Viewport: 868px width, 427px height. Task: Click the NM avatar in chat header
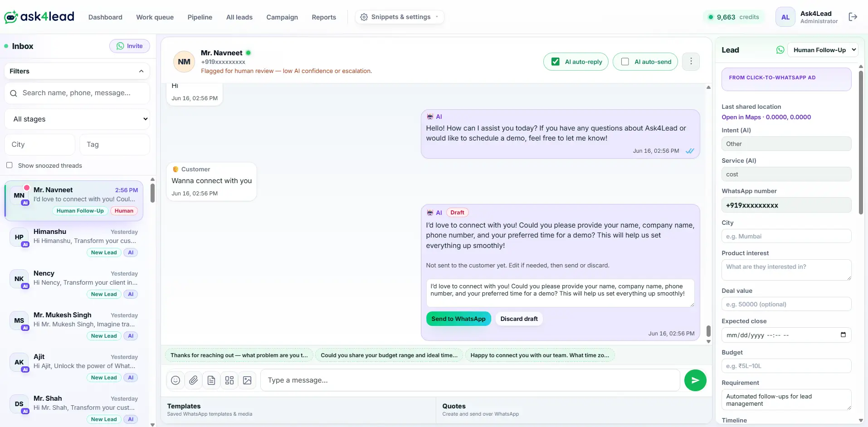pos(184,62)
